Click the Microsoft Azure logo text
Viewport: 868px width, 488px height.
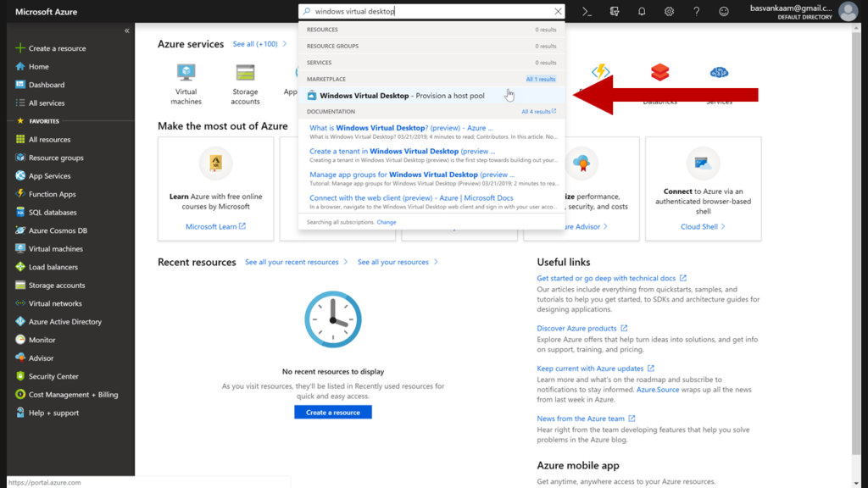click(46, 12)
